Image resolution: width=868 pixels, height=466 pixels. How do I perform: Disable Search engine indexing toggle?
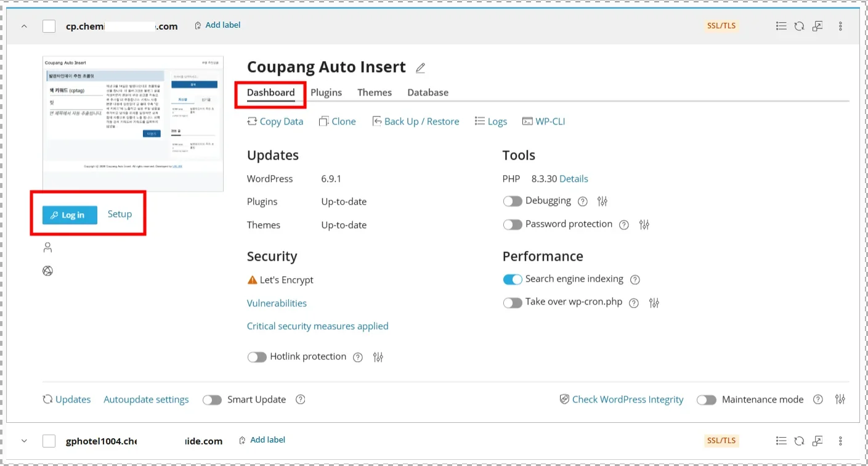pos(513,279)
